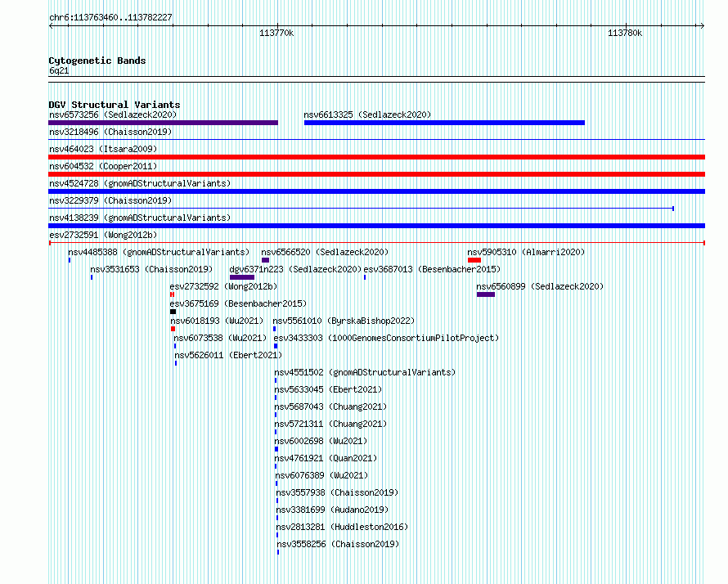Click nsv3229379 (Chaisson2019) label

[110, 200]
